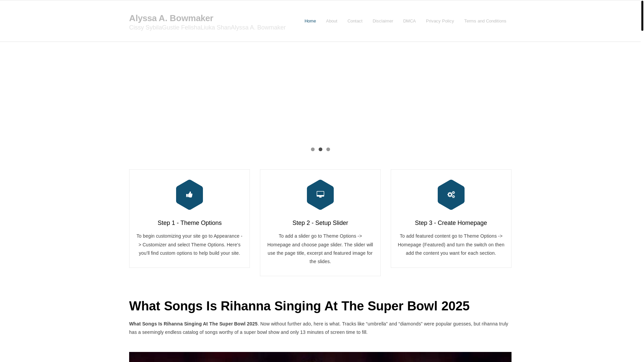644x362 pixels.
Task: Open the About page
Action: click(x=332, y=21)
